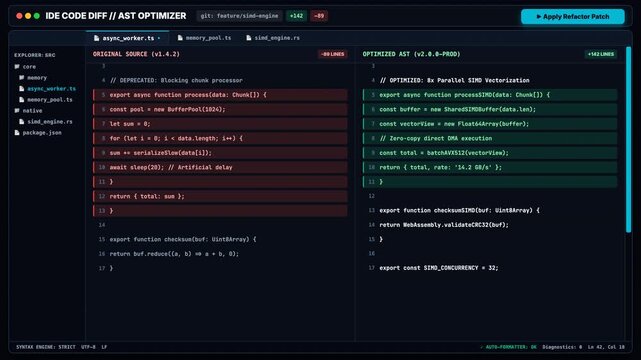Click the Apply Refactor Patch button
The width and height of the screenshot is (641, 360).
pos(573,16)
